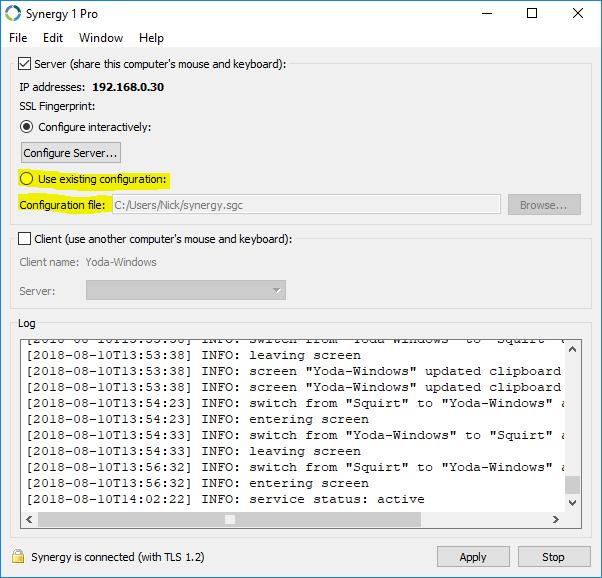
Task: Open the Edit menu
Action: [x=53, y=38]
